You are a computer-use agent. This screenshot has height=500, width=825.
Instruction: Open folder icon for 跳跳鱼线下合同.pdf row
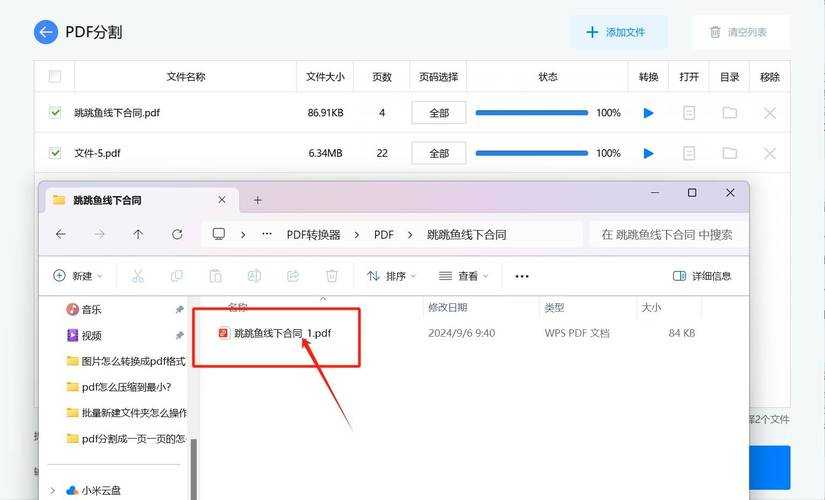(x=729, y=113)
